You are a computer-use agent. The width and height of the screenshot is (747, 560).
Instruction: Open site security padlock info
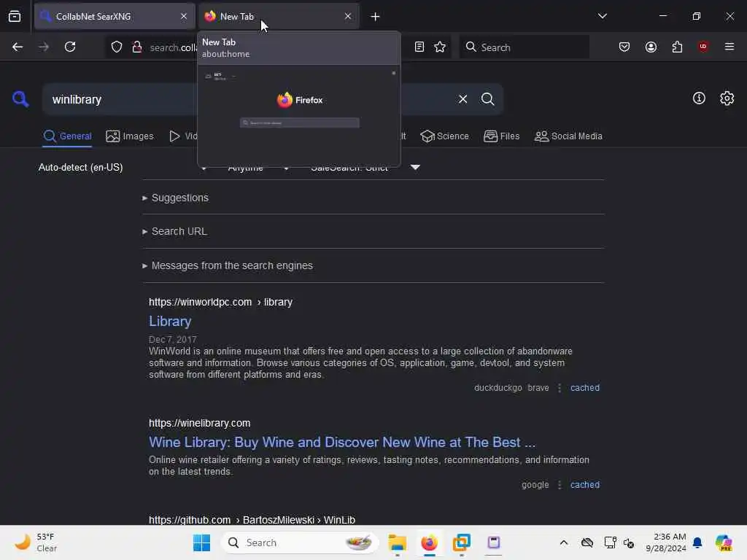coord(137,47)
